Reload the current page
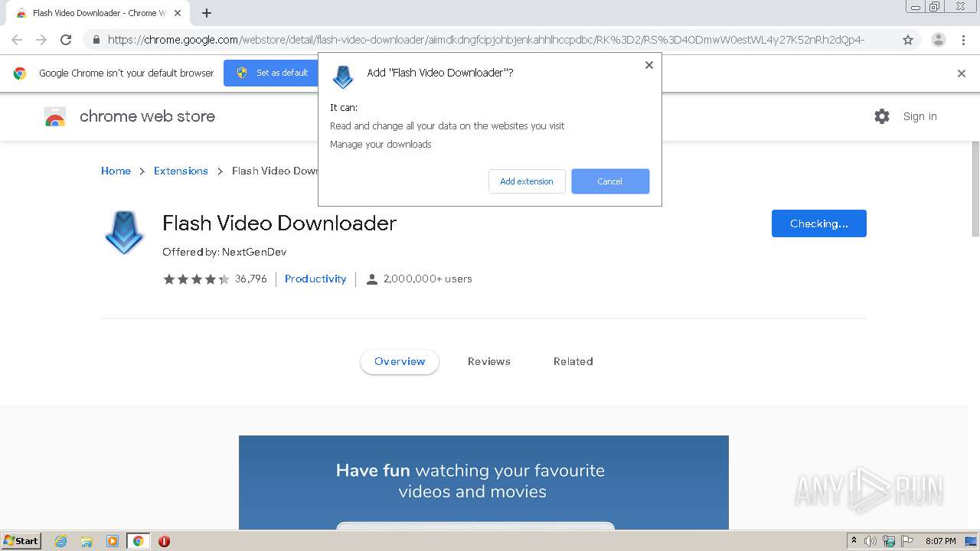The image size is (980, 551). coord(66,40)
